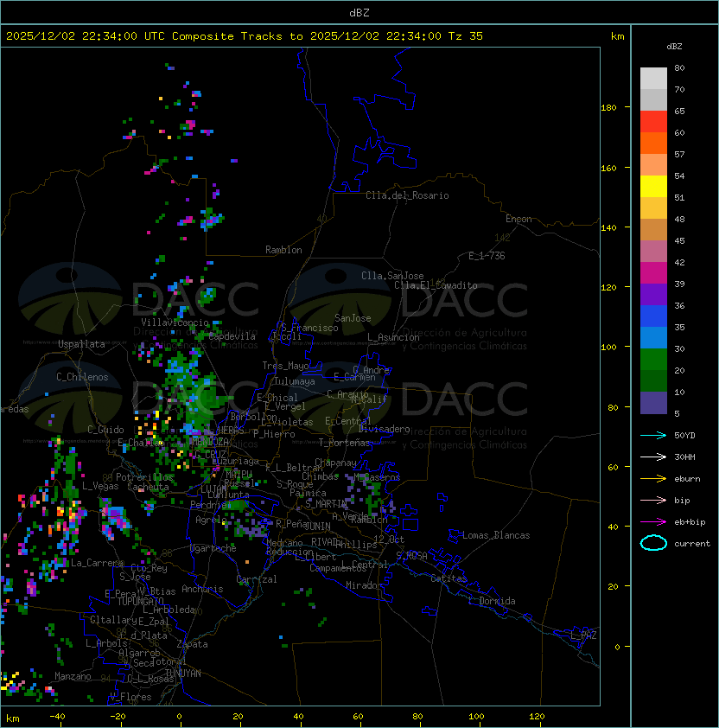Click the 'Uspallata' map label
The height and width of the screenshot is (728, 719).
pos(81,344)
